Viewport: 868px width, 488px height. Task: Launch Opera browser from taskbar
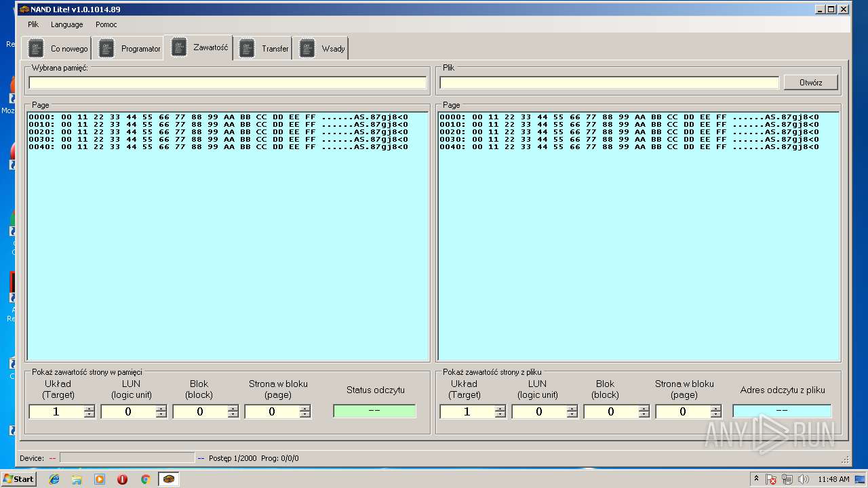(122, 479)
